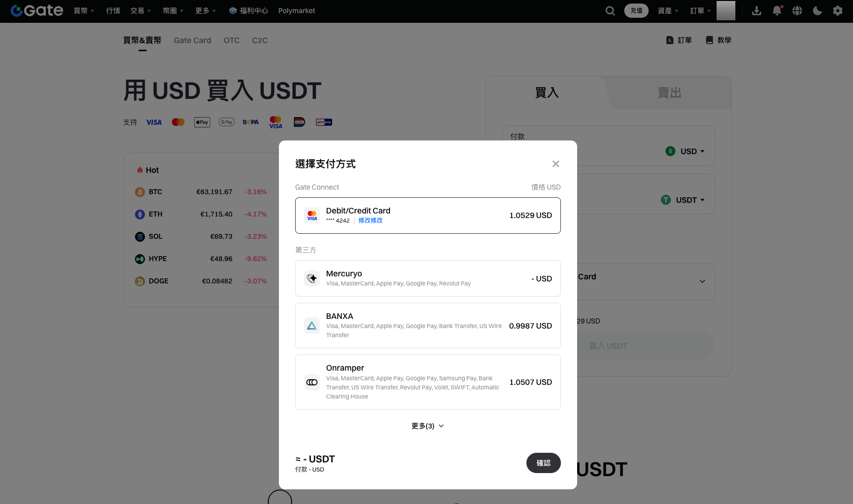
Task: Open the 資產 dropdown
Action: click(668, 11)
